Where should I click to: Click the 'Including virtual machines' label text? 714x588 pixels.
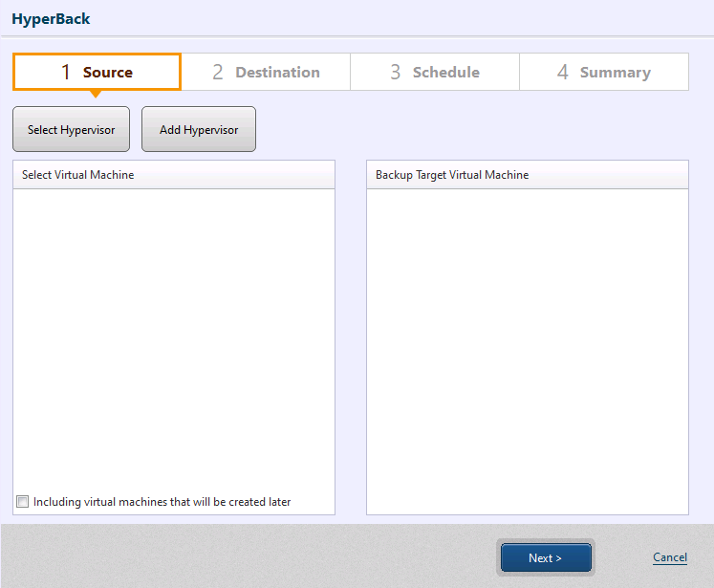[x=162, y=502]
